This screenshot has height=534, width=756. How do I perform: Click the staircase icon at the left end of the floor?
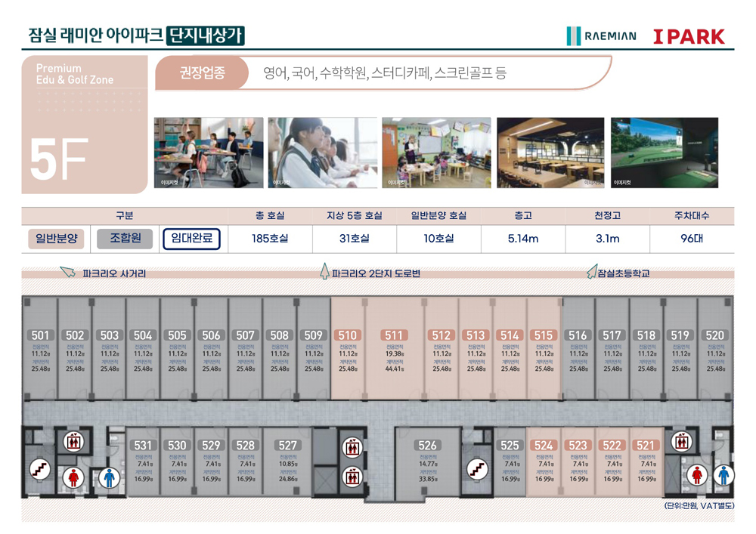pos(39,469)
